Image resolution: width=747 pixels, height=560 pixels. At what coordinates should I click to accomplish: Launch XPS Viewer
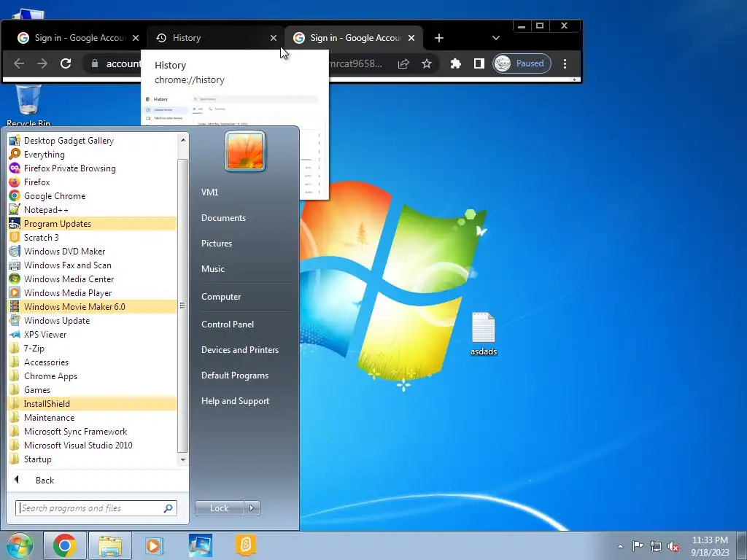[93, 334]
